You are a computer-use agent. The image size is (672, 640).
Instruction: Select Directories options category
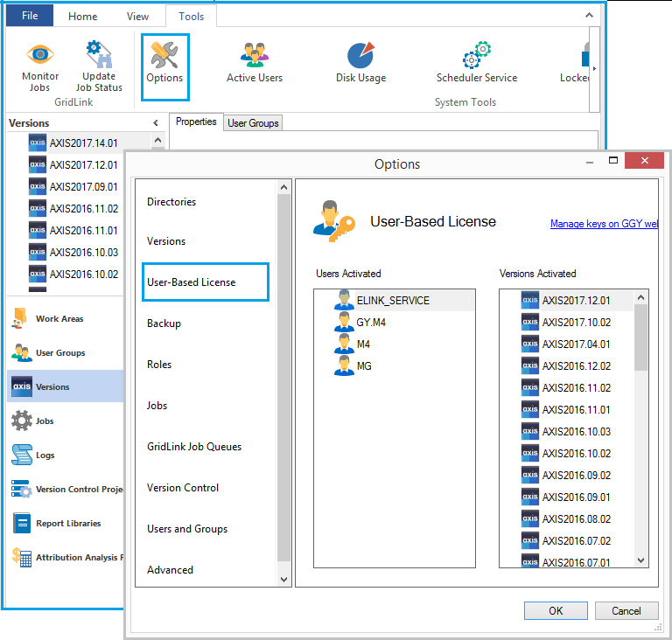(x=171, y=201)
